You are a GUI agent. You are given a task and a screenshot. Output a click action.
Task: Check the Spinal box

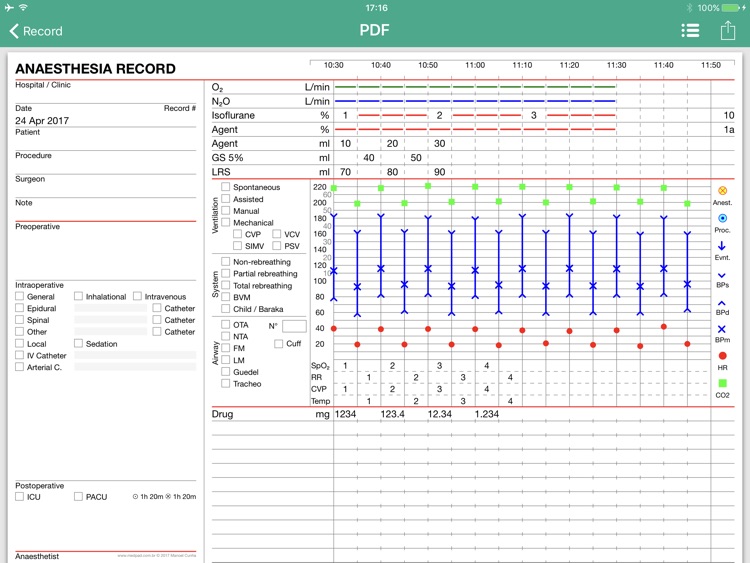tap(20, 320)
